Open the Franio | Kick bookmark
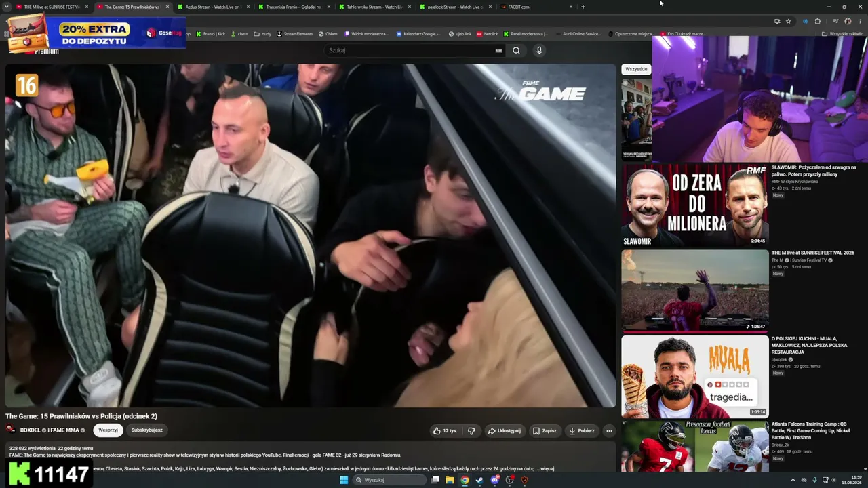Screen dimensions: 868x488 tap(211, 34)
